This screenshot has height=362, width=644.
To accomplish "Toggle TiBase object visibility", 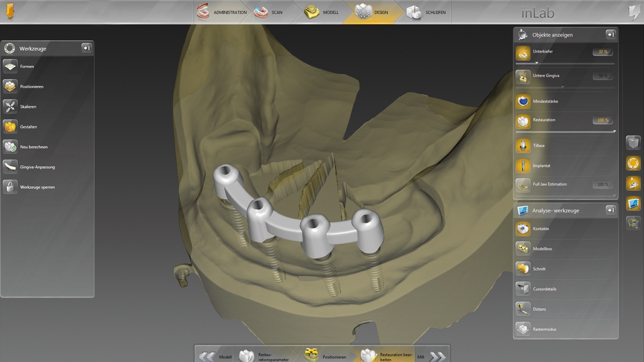I will 523,145.
